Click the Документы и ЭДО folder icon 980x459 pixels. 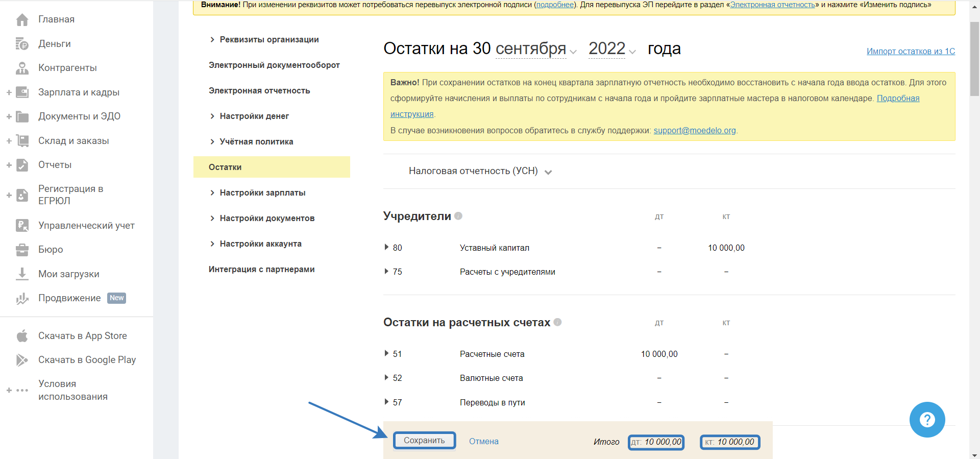(22, 116)
